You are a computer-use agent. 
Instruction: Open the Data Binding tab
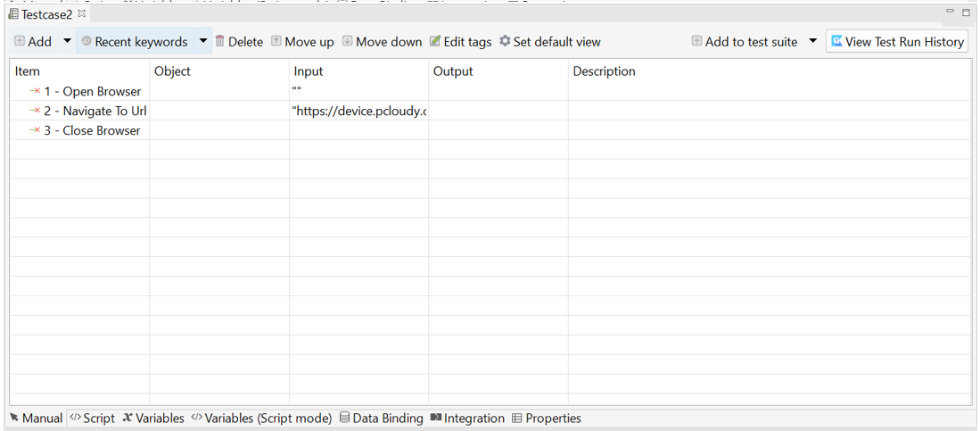point(382,418)
